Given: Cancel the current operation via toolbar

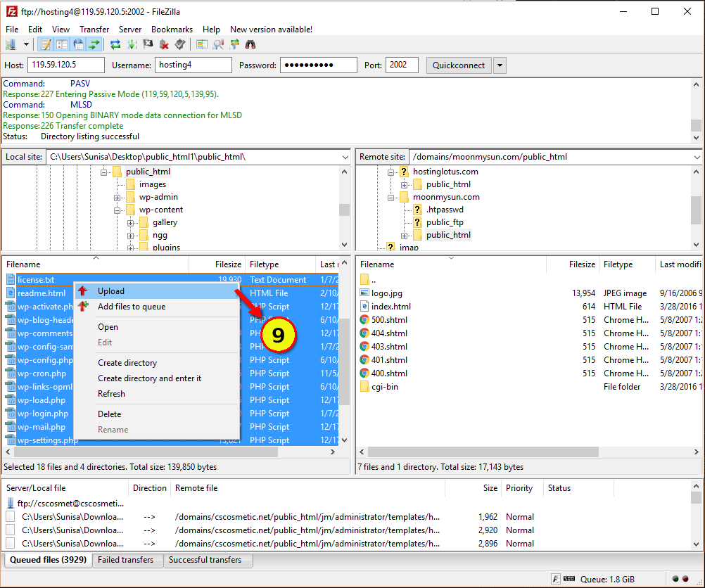Looking at the screenshot, I should click(x=148, y=44).
